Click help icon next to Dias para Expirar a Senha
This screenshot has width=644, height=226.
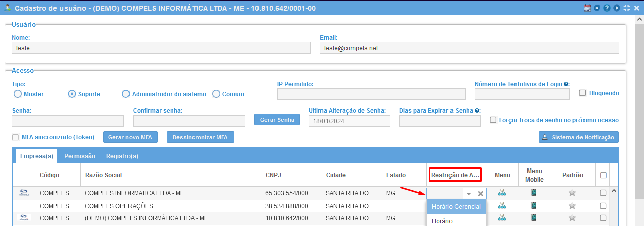pos(477,110)
